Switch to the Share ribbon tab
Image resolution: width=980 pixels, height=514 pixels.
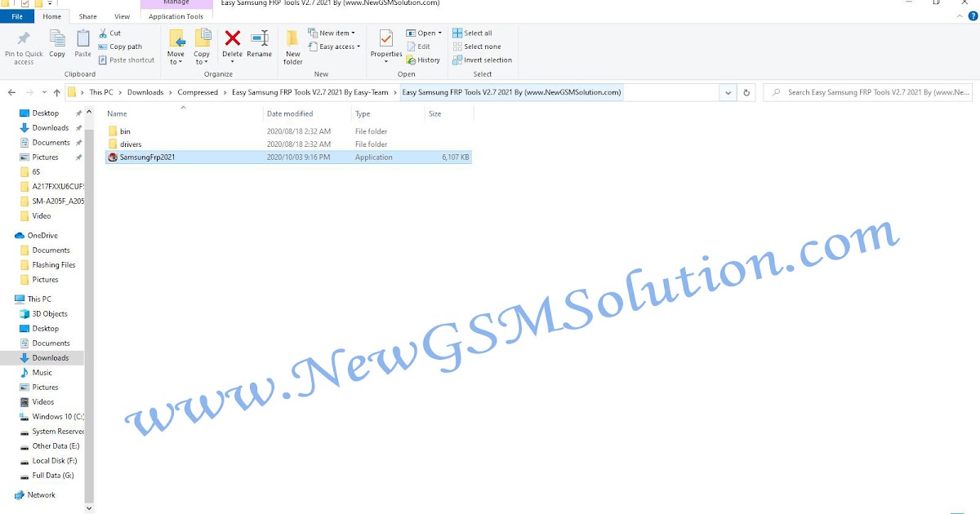coord(87,16)
